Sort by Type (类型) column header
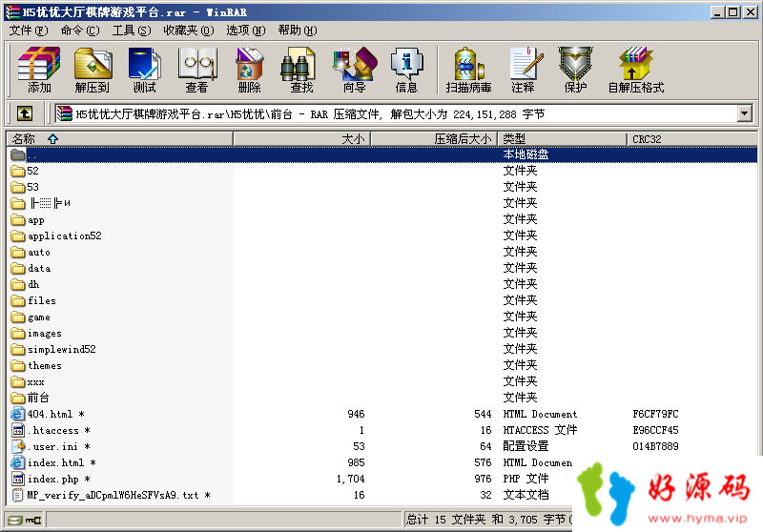 [562, 139]
